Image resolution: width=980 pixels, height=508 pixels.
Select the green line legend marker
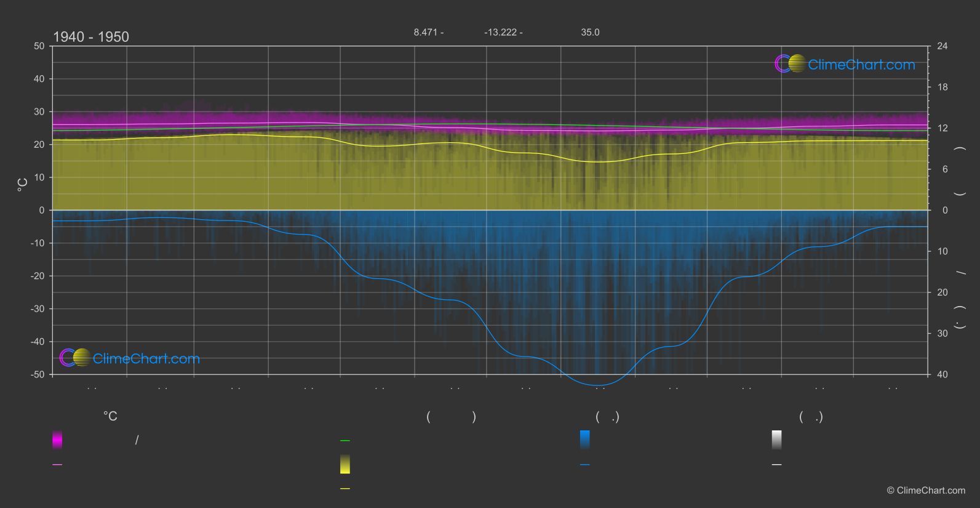(345, 441)
